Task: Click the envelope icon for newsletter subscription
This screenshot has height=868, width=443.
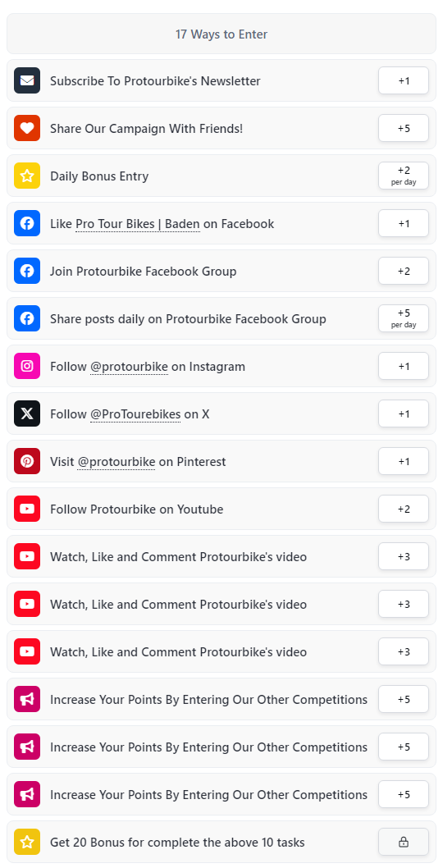Action: click(27, 81)
